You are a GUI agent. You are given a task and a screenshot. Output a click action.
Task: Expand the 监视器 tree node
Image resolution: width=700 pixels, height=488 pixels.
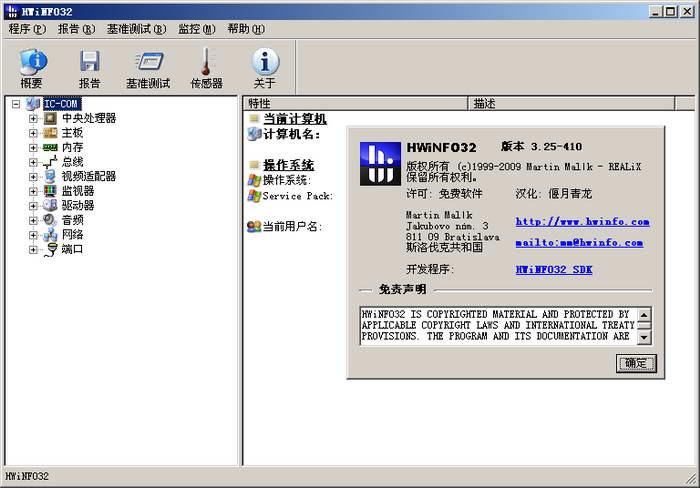33,192
